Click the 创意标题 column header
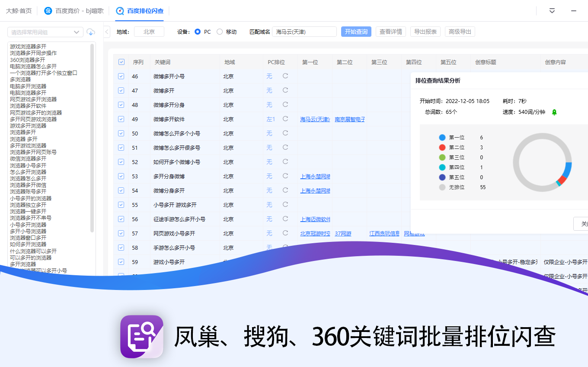This screenshot has width=588, height=367. [486, 62]
